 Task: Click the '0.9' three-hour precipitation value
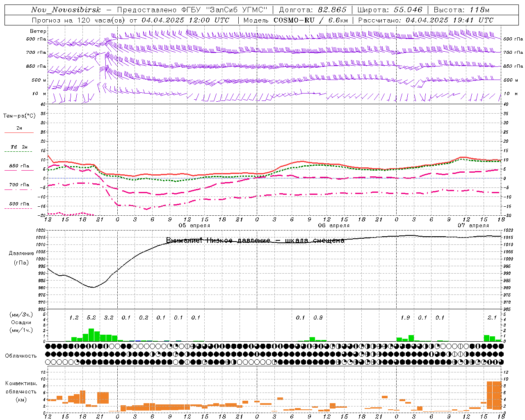(x=318, y=318)
